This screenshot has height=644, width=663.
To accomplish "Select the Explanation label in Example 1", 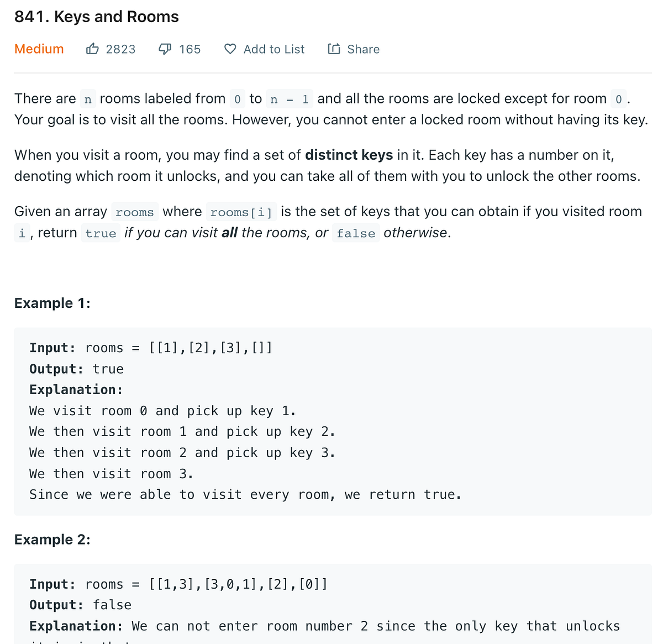I will click(x=75, y=389).
